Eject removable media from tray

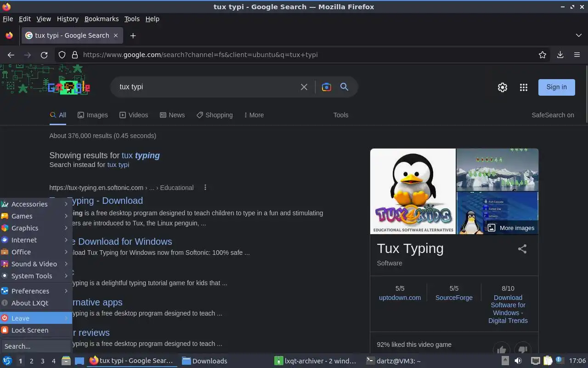[505, 361]
